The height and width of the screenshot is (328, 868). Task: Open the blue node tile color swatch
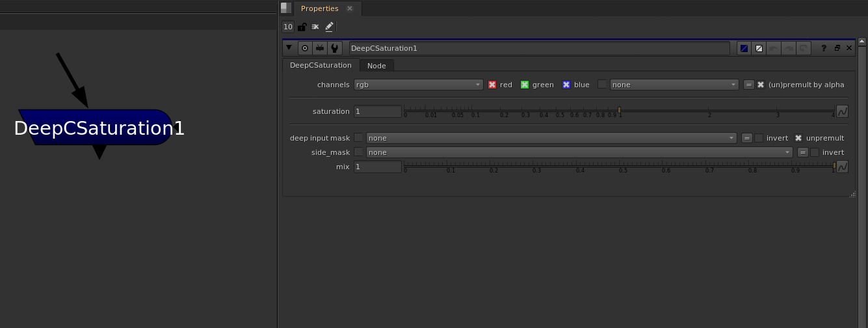point(744,48)
